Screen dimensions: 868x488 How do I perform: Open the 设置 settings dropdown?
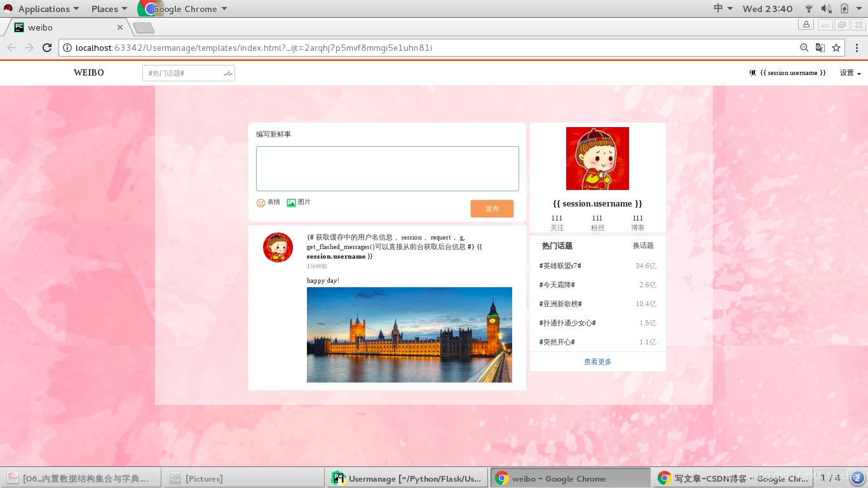click(850, 73)
